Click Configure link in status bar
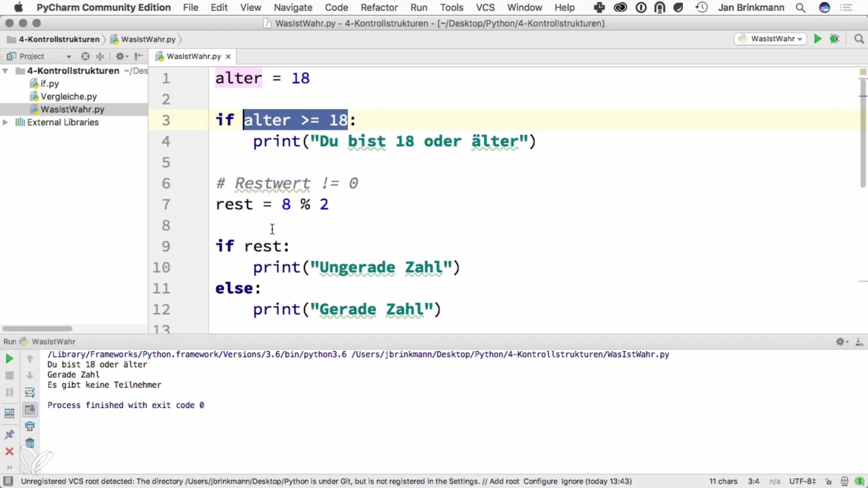868x488 pixels. pos(540,481)
